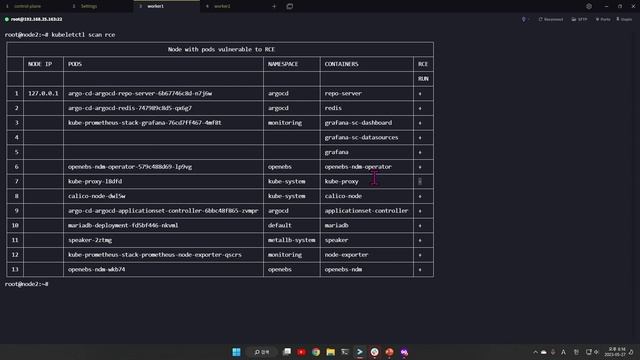Open the Windows Start menu
Viewport: 640px width, 360px height.
[236, 352]
